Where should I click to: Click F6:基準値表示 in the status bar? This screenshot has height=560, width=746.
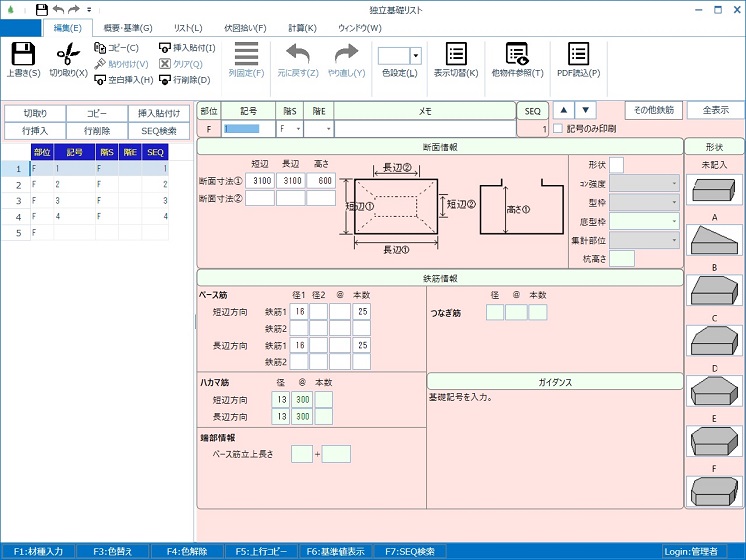[335, 551]
